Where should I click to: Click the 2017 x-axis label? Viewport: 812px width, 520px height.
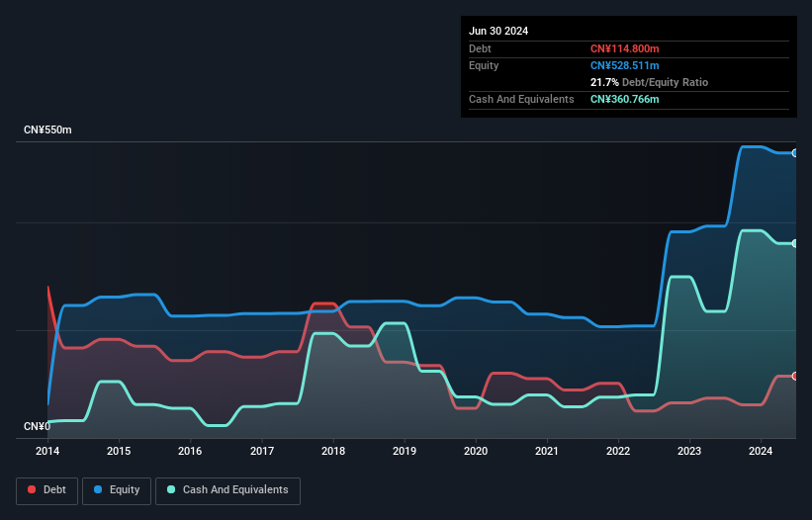click(x=262, y=451)
